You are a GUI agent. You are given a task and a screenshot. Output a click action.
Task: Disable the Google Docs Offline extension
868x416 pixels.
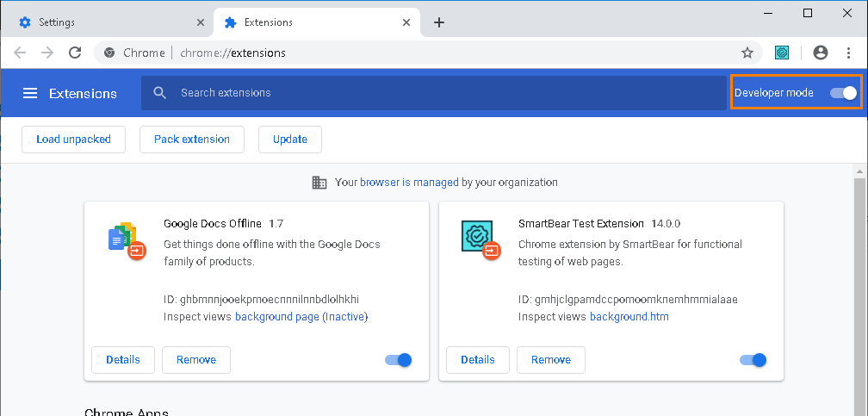coord(399,360)
